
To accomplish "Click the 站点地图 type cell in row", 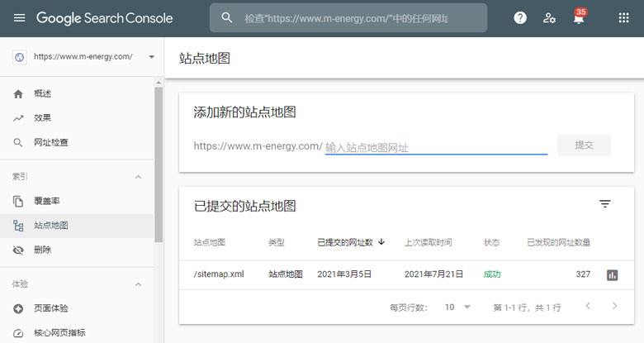I will click(286, 274).
